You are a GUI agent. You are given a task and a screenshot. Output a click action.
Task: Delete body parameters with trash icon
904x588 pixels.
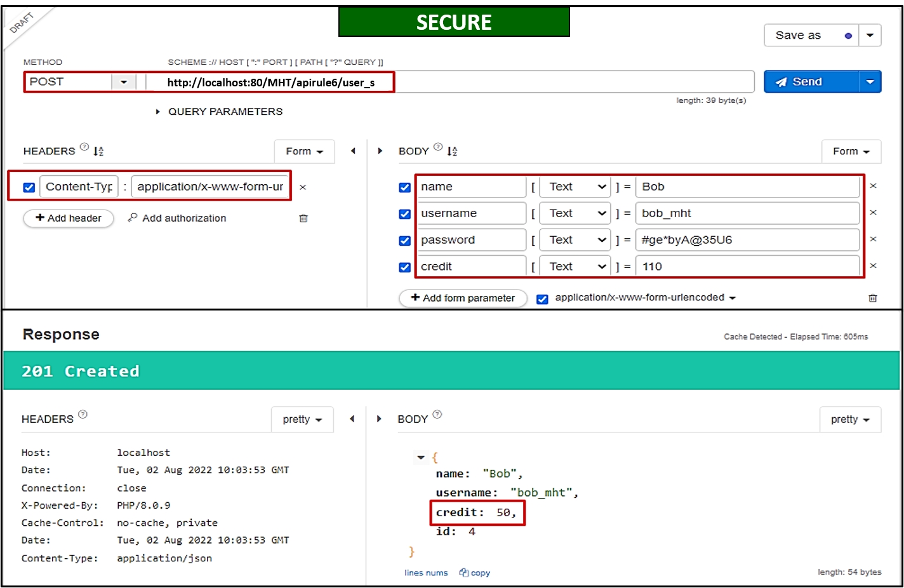point(873,298)
